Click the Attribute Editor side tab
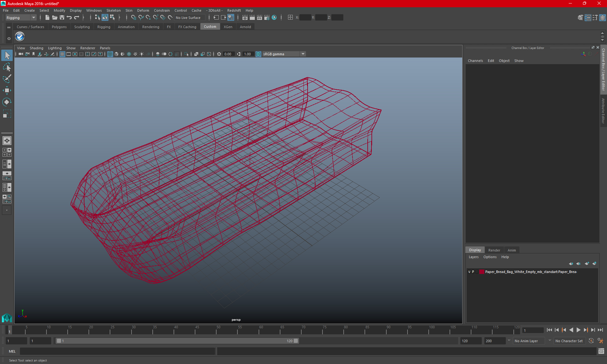 click(603, 111)
